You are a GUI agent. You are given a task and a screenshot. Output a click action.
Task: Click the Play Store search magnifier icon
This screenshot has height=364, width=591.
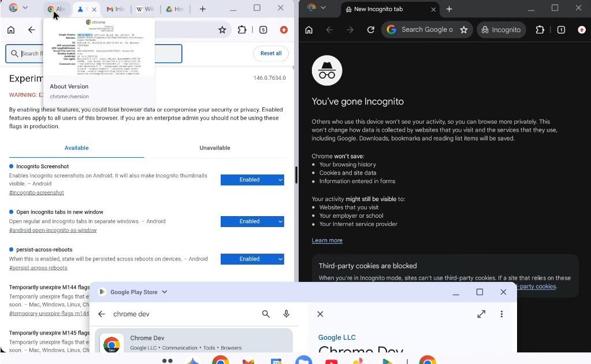(x=266, y=314)
